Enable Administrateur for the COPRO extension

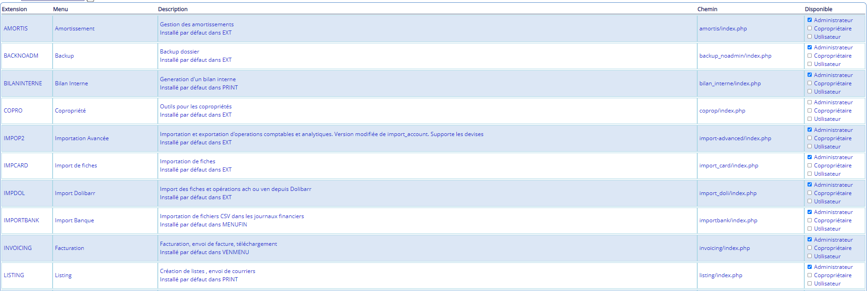pos(809,102)
